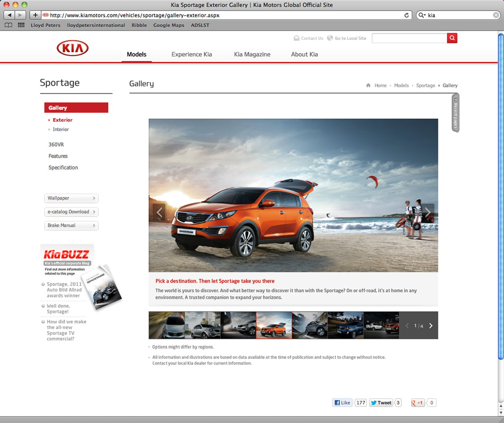Click the red search magnifier button
Viewport: 504px width, 423px height.
[452, 38]
